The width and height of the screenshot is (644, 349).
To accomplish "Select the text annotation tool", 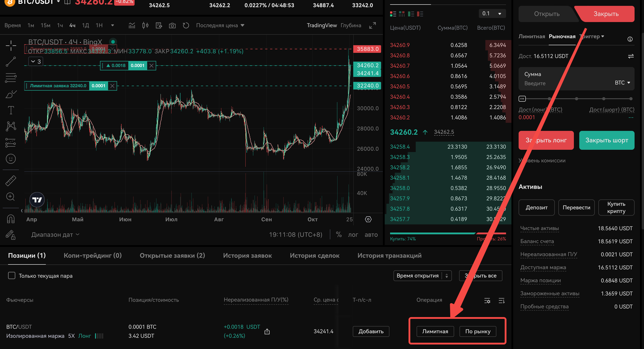I will point(11,110).
